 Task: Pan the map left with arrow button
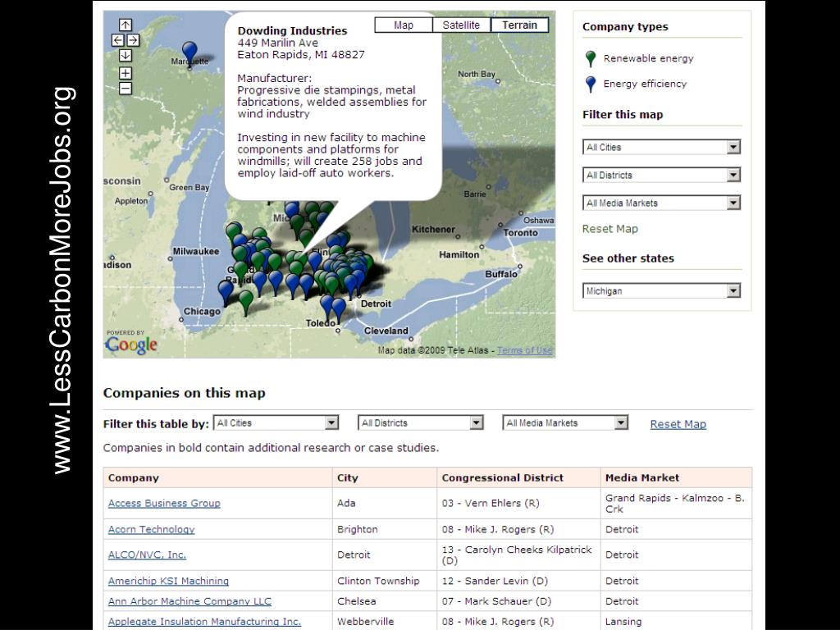point(118,40)
